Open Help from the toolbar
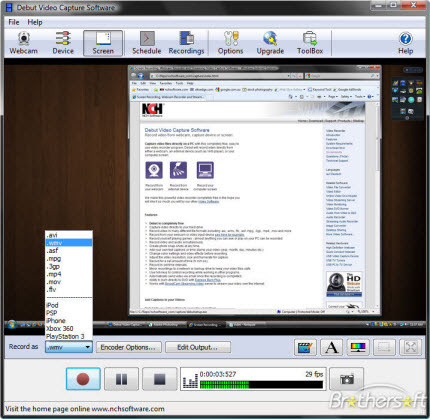The height and width of the screenshot is (419, 430). (x=405, y=43)
